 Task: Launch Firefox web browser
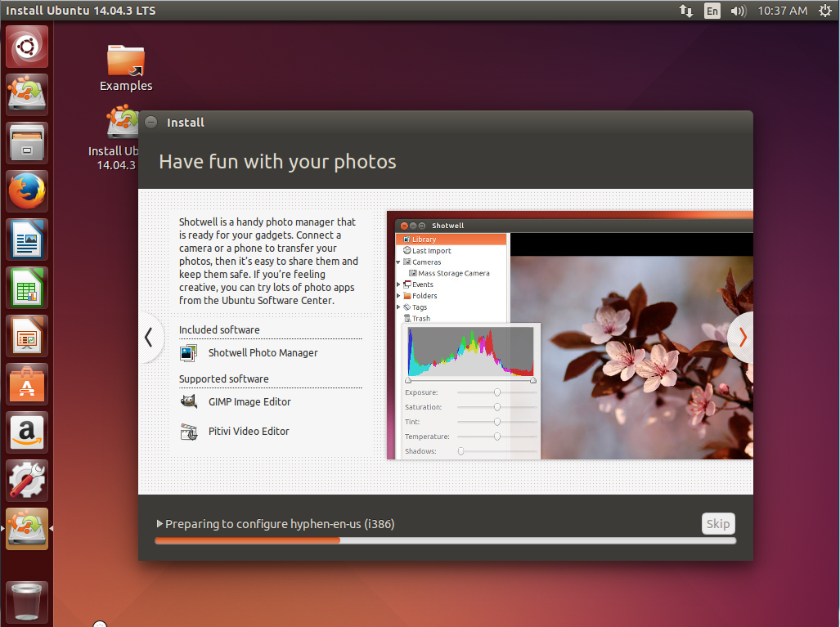tap(27, 191)
